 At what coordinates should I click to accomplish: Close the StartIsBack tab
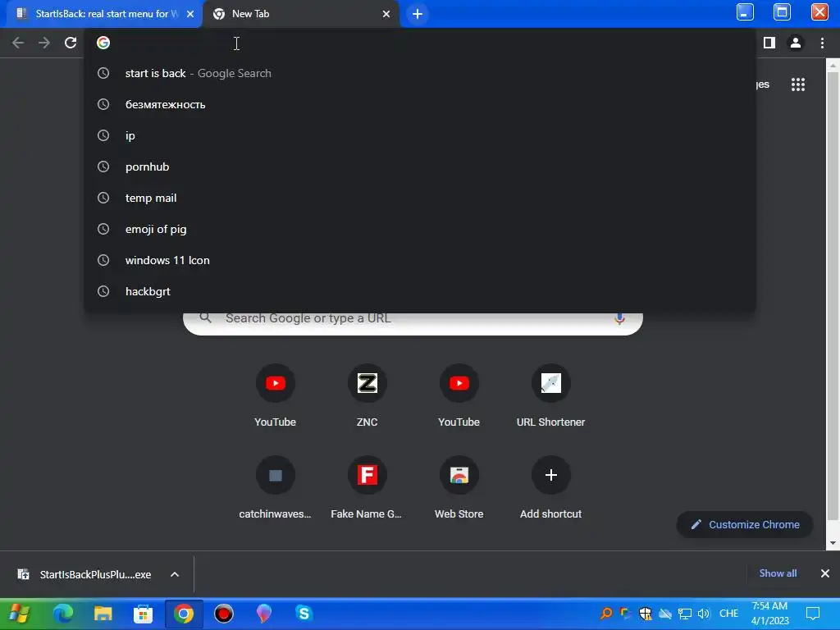(x=190, y=14)
